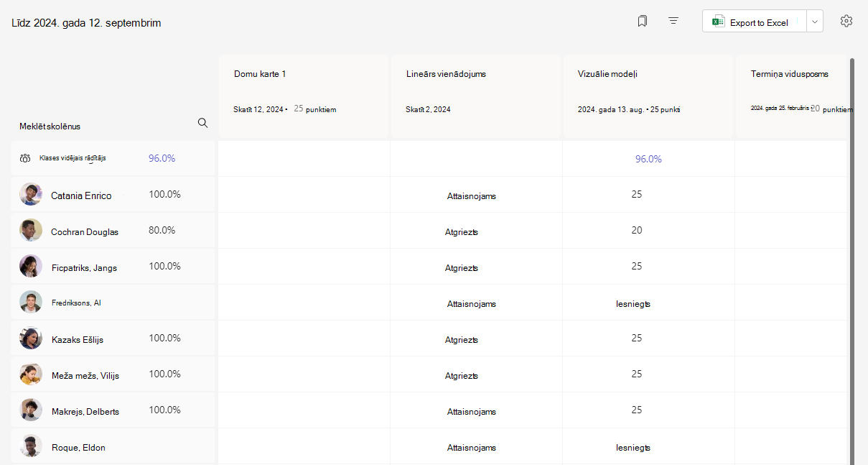Open Roque, Eldon avatar
Screen dimensions: 868x465
coord(31,446)
